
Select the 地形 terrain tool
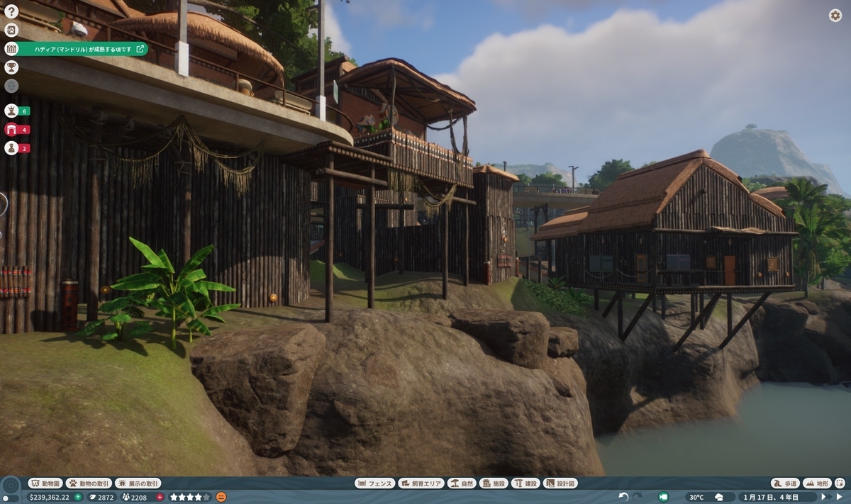pyautogui.click(x=817, y=483)
